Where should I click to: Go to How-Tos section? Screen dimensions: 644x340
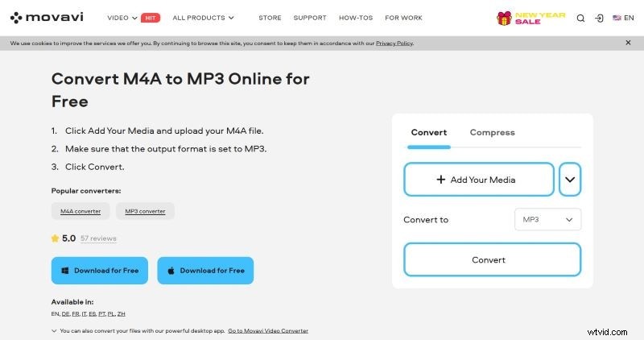point(356,18)
